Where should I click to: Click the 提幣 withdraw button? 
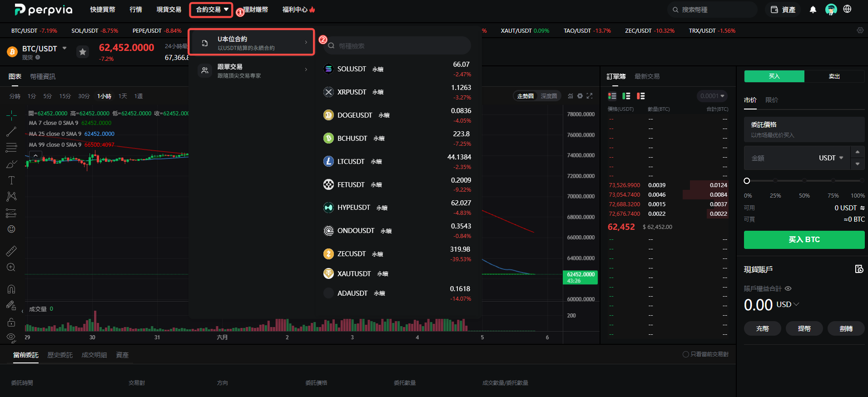click(x=804, y=328)
